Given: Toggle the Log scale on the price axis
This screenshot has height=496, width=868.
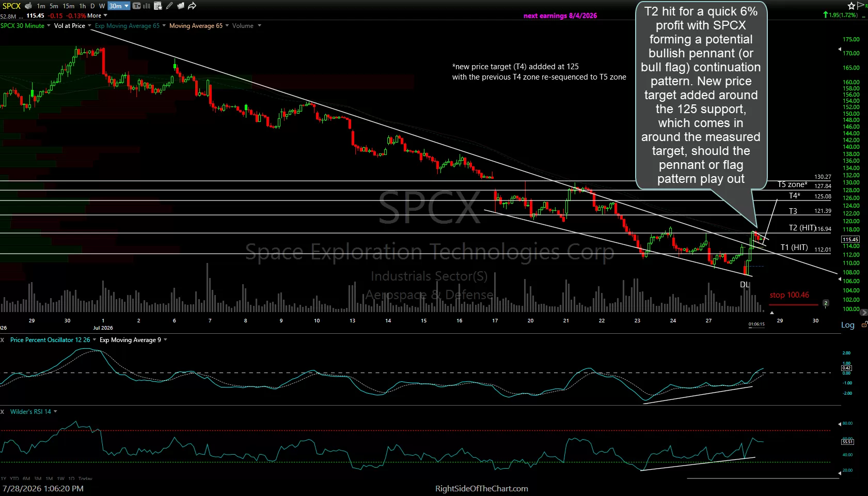Looking at the screenshot, I should pos(848,325).
